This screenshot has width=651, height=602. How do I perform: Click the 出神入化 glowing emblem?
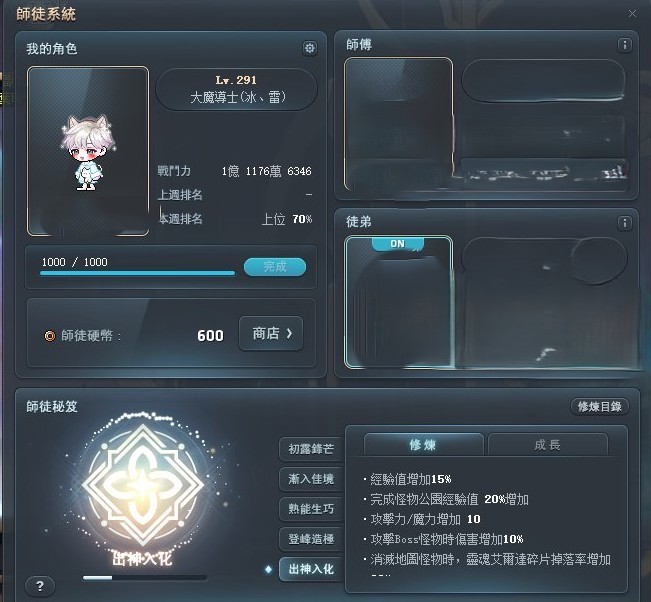(x=142, y=484)
